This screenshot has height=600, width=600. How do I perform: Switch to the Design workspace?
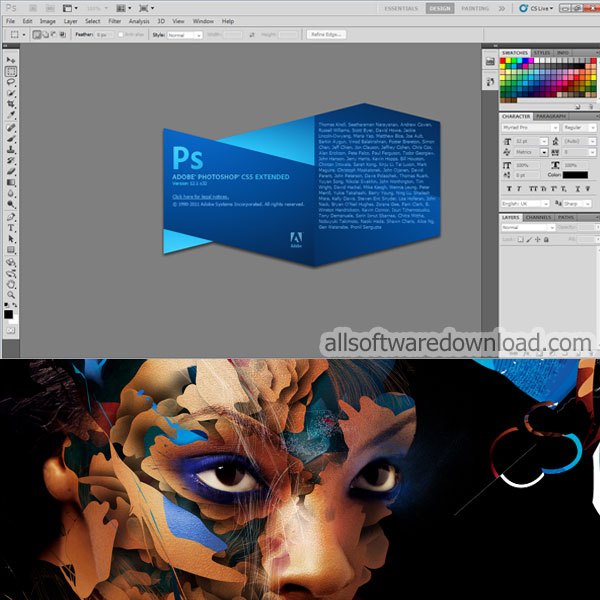[x=440, y=8]
